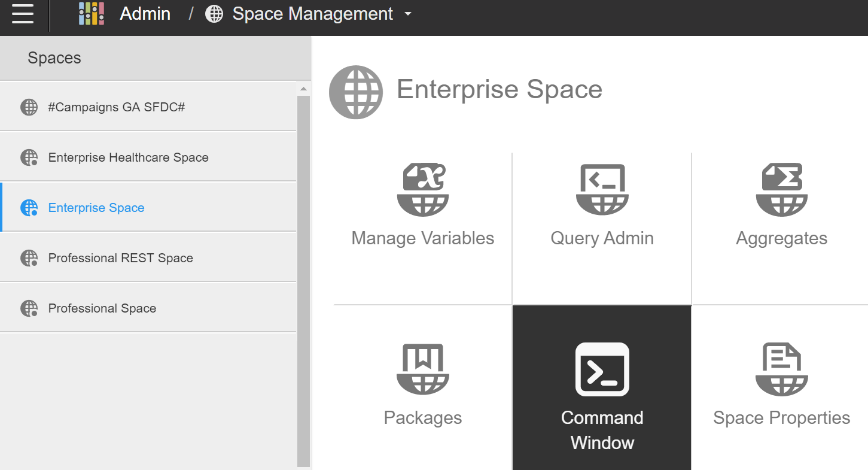
Task: Click the large Enterprise Space globe icon
Action: point(356,92)
